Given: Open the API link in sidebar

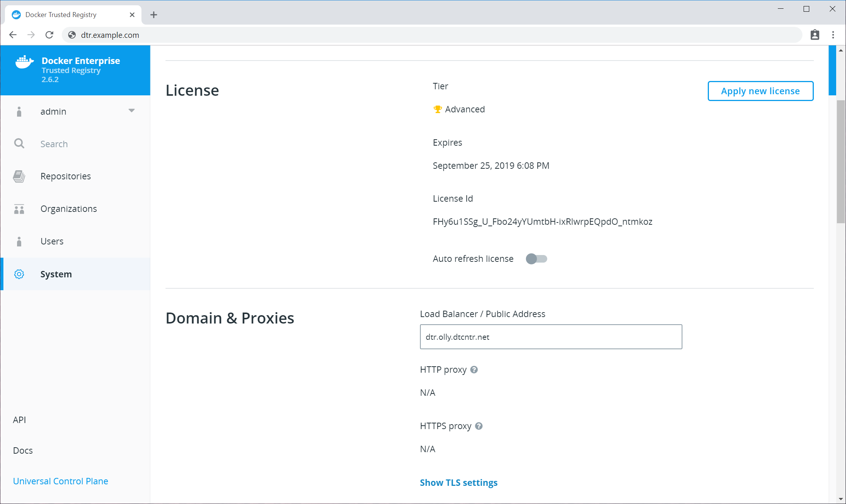Looking at the screenshot, I should click(19, 420).
